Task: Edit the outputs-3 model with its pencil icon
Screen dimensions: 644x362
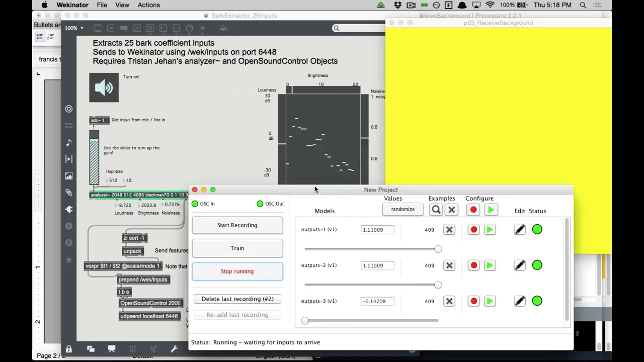Action: click(x=520, y=301)
